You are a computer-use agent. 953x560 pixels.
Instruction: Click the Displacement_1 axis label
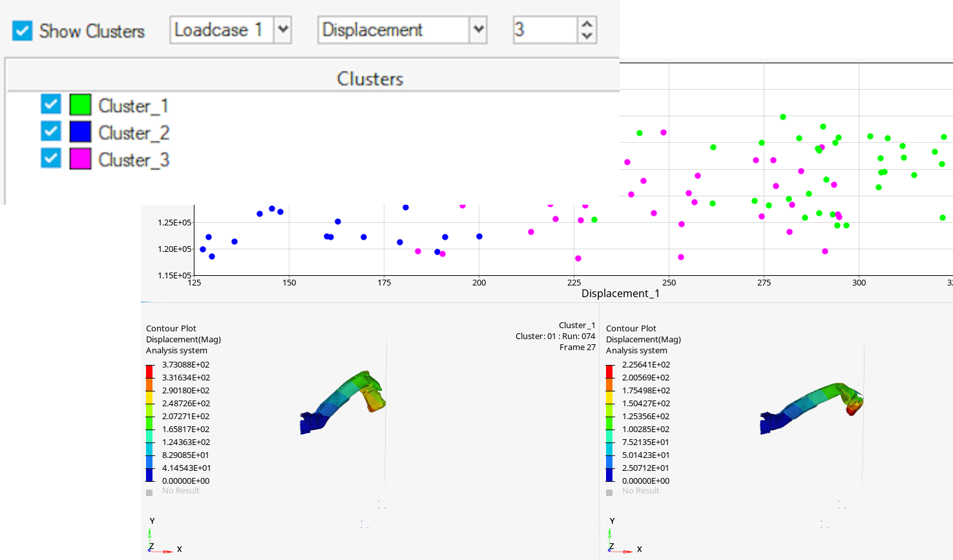620,293
